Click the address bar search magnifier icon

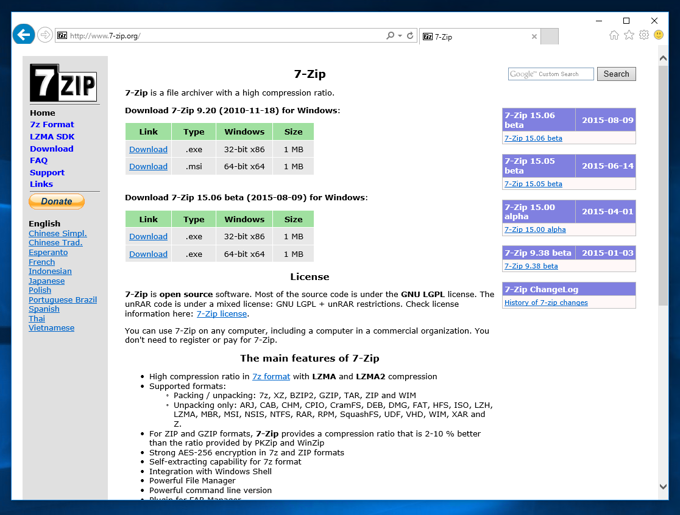(390, 36)
